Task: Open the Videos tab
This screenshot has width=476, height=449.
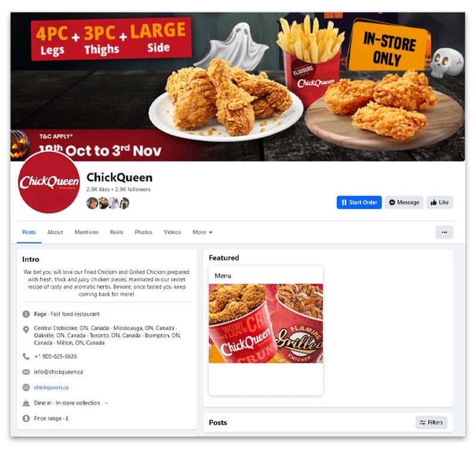Action: coord(173,233)
